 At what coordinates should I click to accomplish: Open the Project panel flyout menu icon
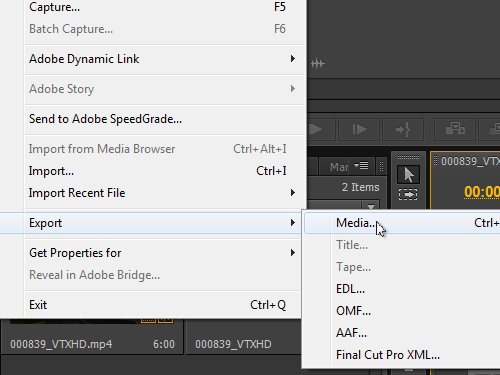(361, 165)
